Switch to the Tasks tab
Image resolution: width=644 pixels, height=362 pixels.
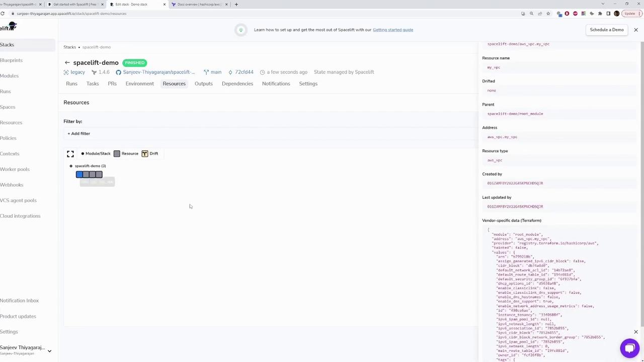coord(93,83)
